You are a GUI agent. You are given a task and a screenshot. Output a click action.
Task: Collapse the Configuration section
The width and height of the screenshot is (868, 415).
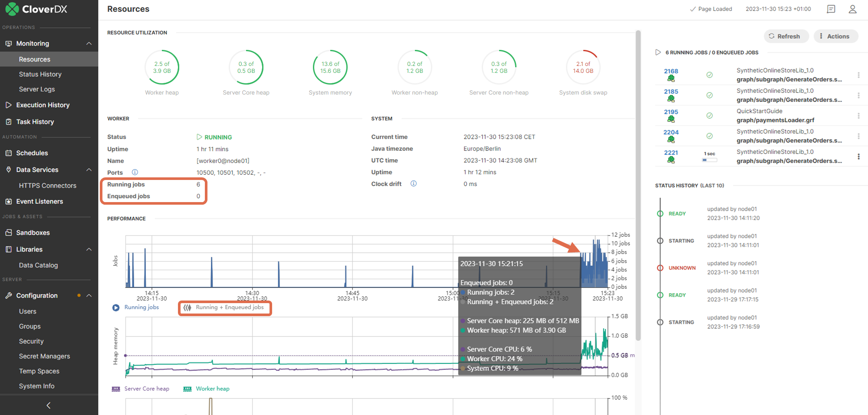coord(89,295)
